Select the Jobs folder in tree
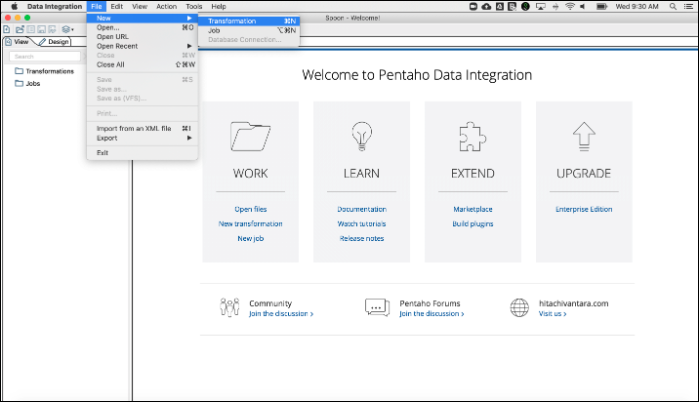Screen dimensions: 700x402 click(x=33, y=83)
